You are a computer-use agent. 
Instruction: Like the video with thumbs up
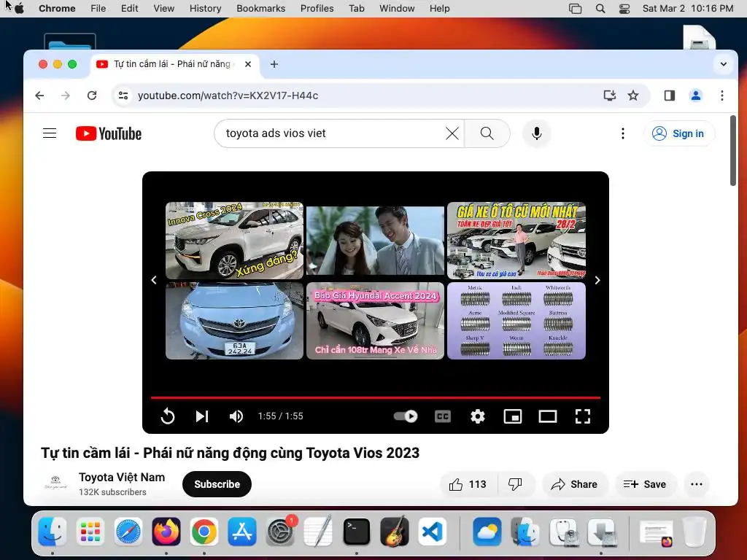(468, 484)
